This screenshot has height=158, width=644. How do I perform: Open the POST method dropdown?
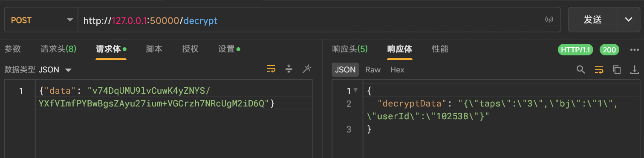coord(41,20)
